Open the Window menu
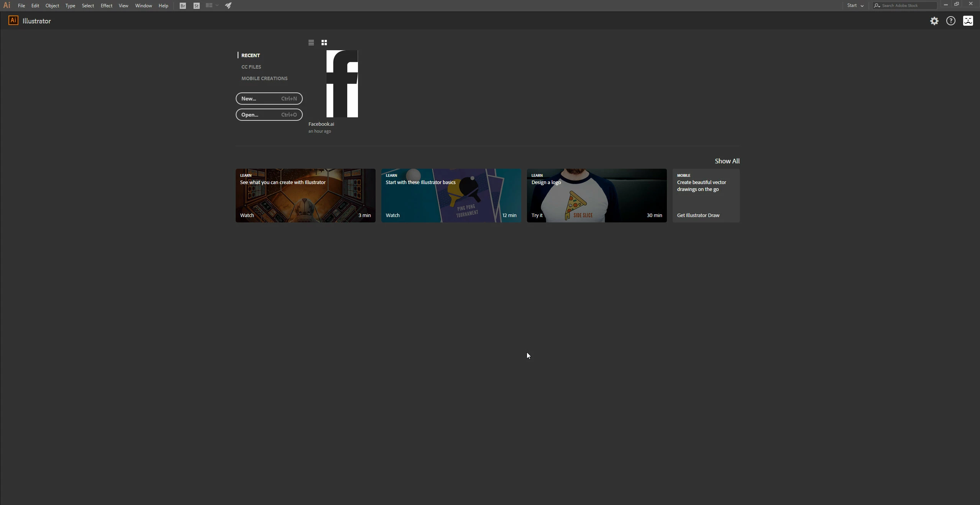Image resolution: width=980 pixels, height=505 pixels. pos(143,6)
